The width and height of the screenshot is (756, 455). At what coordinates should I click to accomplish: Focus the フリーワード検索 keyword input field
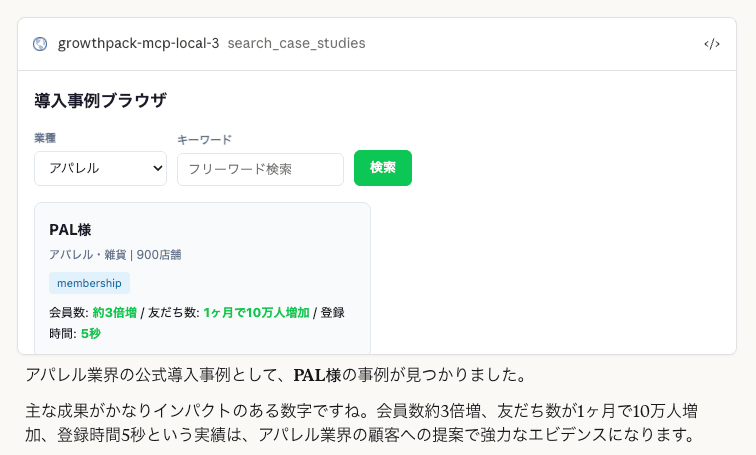click(x=260, y=169)
